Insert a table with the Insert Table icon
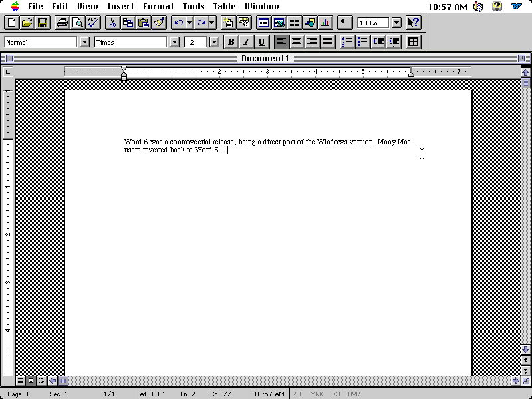 [263, 23]
